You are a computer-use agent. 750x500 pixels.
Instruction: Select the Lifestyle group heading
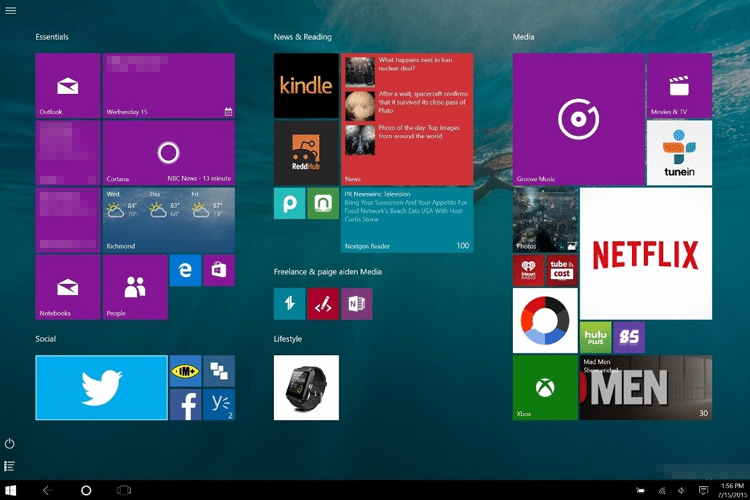click(287, 339)
